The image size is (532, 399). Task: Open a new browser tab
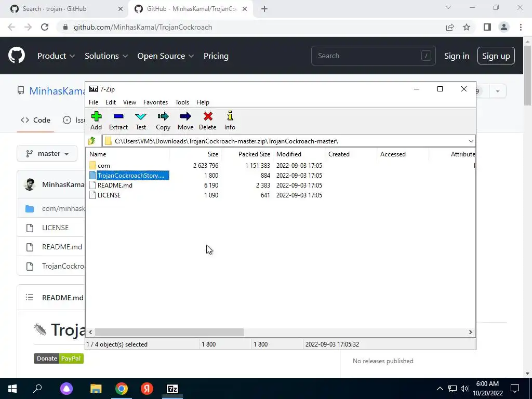coord(264,9)
